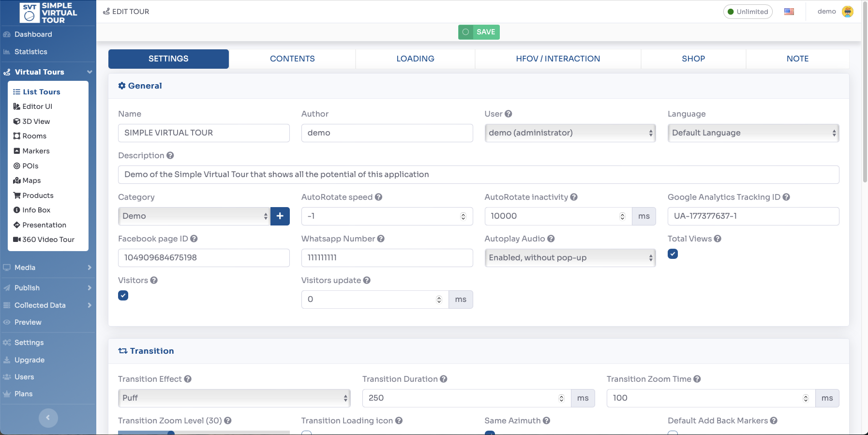Open Editor UI from the sidebar
868x435 pixels.
pyautogui.click(x=37, y=106)
